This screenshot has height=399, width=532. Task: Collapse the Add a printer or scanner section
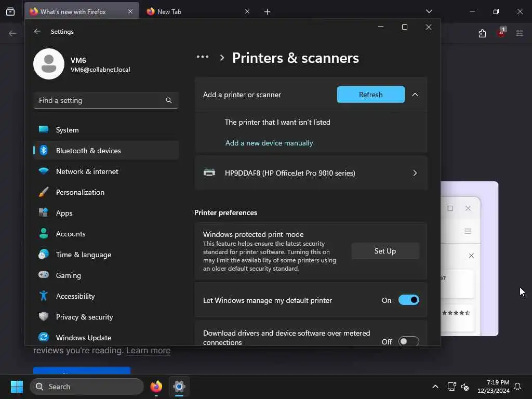(x=415, y=95)
